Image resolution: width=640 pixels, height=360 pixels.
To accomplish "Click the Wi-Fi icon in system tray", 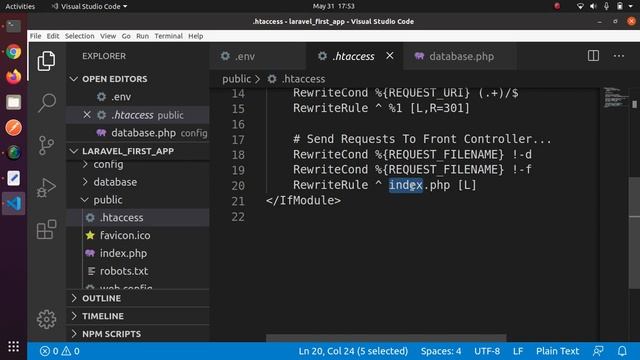I will 580,6.
